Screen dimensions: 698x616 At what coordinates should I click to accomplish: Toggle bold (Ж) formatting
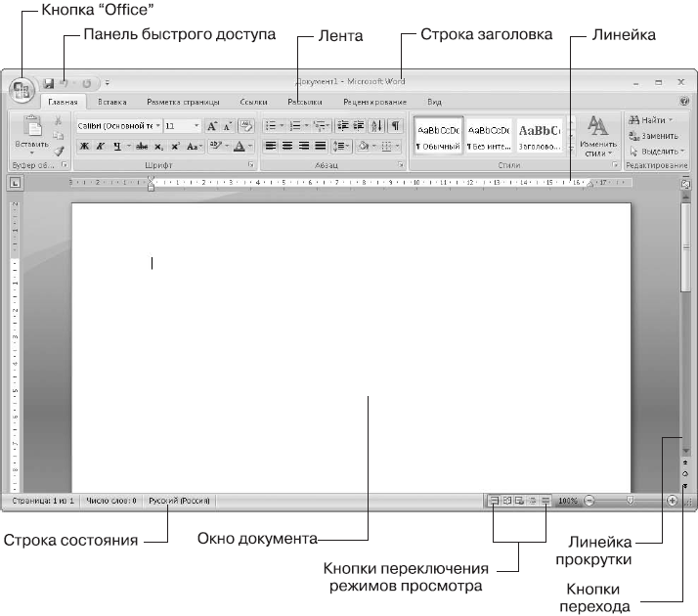tap(84, 146)
